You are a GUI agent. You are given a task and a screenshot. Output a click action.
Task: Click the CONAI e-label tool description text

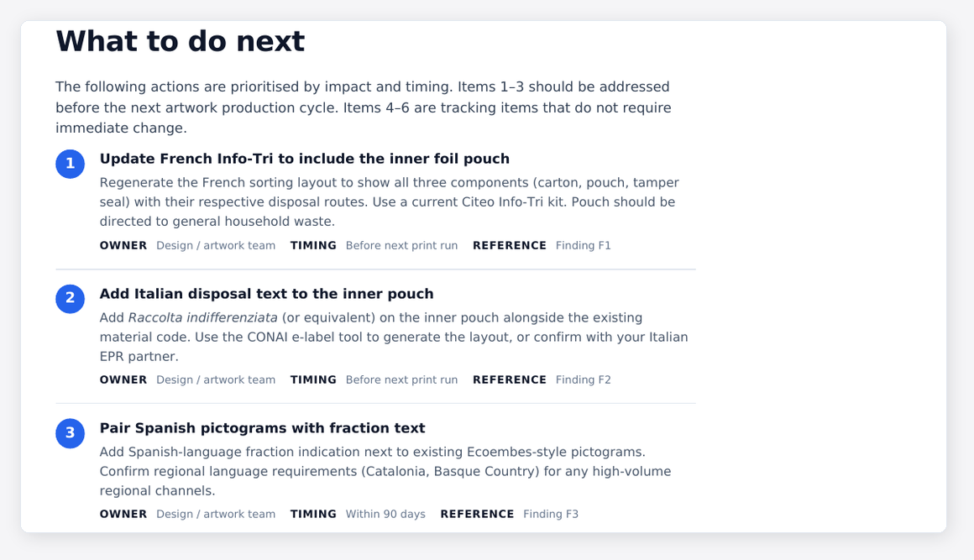[394, 338]
